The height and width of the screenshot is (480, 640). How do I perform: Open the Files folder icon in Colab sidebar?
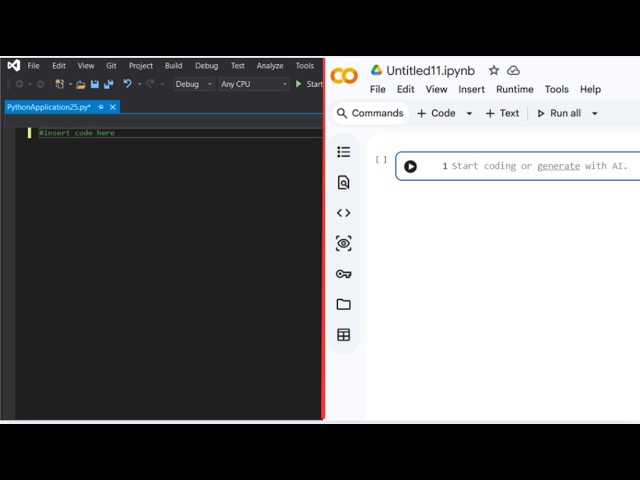click(x=344, y=304)
